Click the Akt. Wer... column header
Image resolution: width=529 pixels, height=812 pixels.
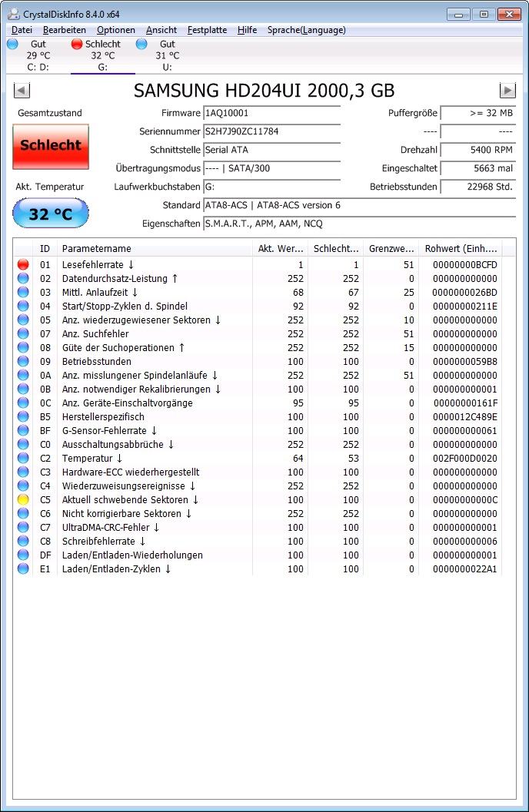[x=281, y=249]
